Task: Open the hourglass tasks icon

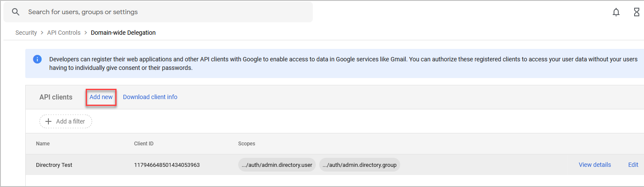Action: (637, 12)
